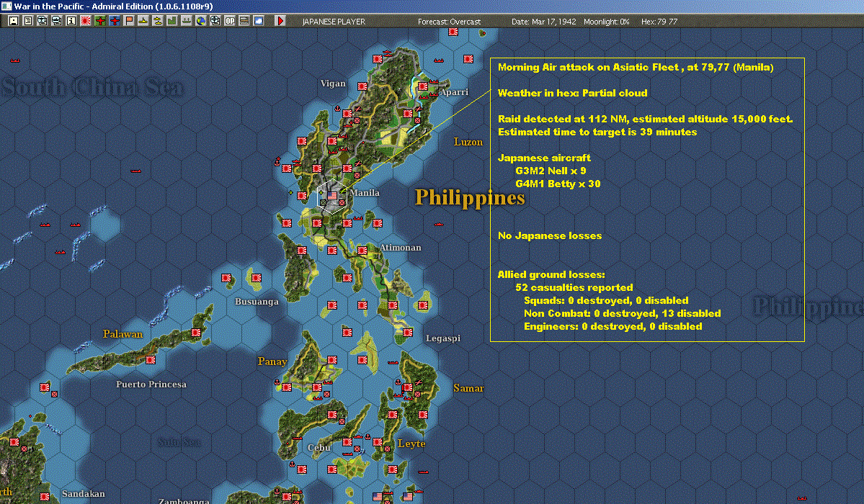The image size is (864, 504).
Task: Click 'Squads: 0 destroyed, 0 disabled' line
Action: pos(606,301)
